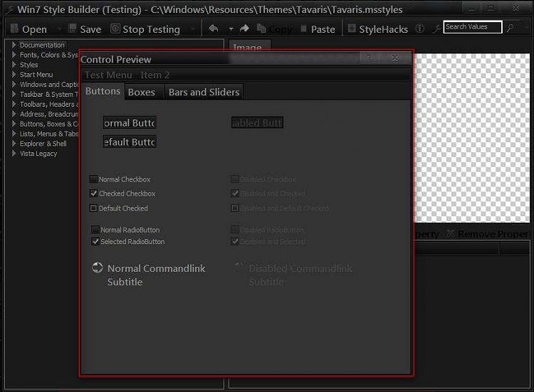Image resolution: width=534 pixels, height=392 pixels.
Task: Click the magnifier search icon
Action: (x=510, y=28)
